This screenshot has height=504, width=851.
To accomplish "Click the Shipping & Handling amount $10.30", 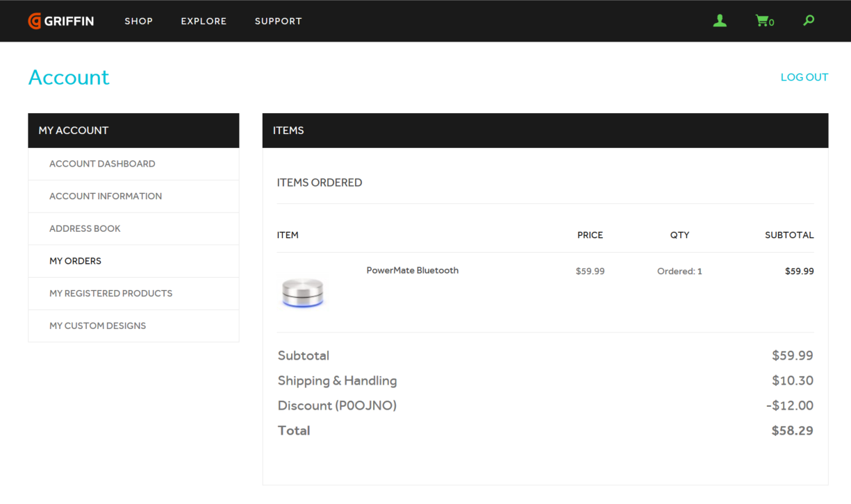I will pyautogui.click(x=793, y=380).
